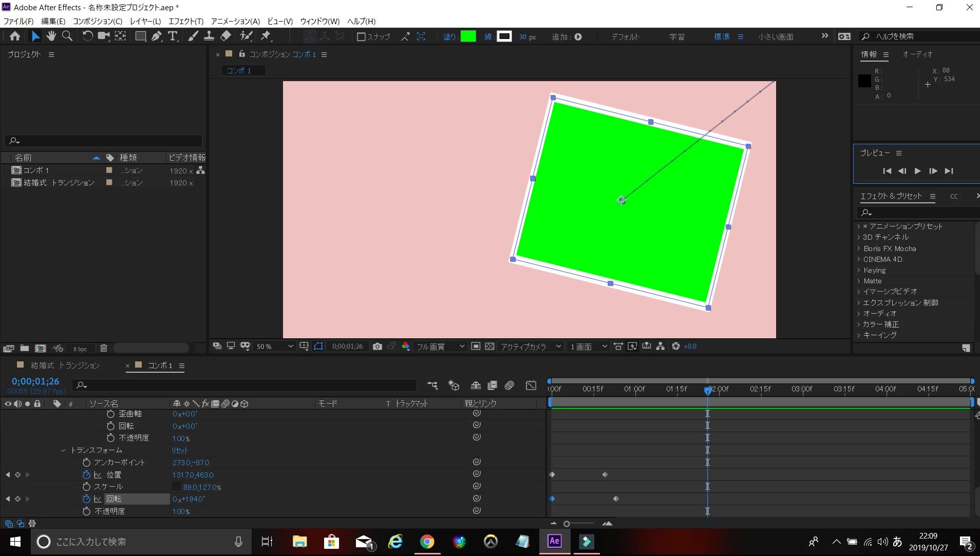This screenshot has width=980, height=556.
Task: Open the Graph Editor in the timeline
Action: click(531, 385)
